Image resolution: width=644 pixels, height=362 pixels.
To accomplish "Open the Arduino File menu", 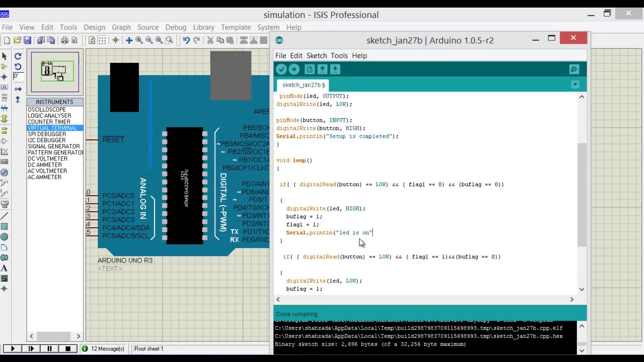I will click(x=281, y=56).
